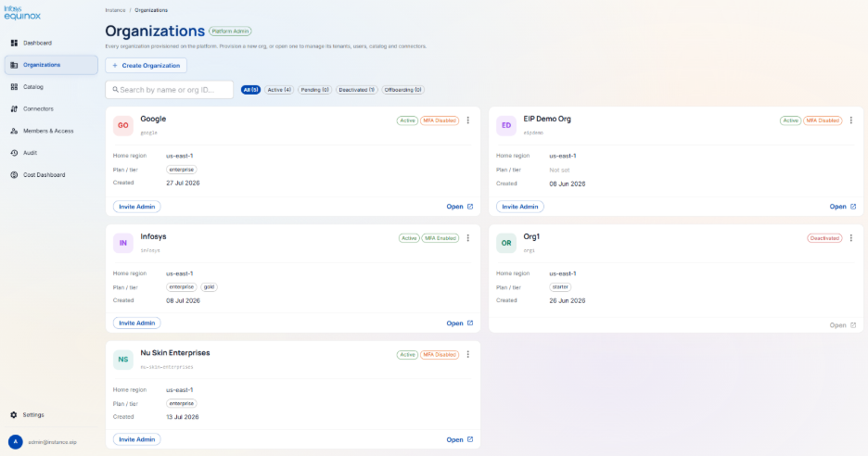The image size is (868, 456).
Task: Click 'Not set' plan on EIP Demo Org
Action: click(x=559, y=170)
